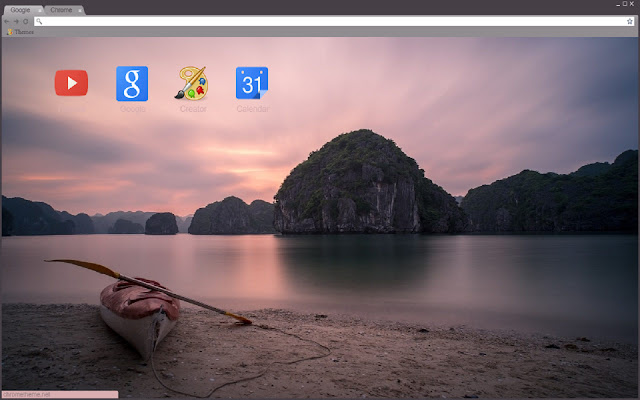Go forward with the forward arrow
Image resolution: width=640 pixels, height=400 pixels.
16,21
